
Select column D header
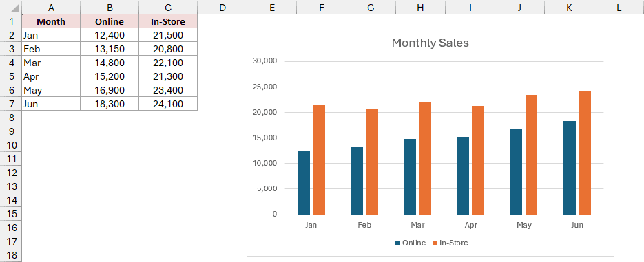click(x=222, y=7)
